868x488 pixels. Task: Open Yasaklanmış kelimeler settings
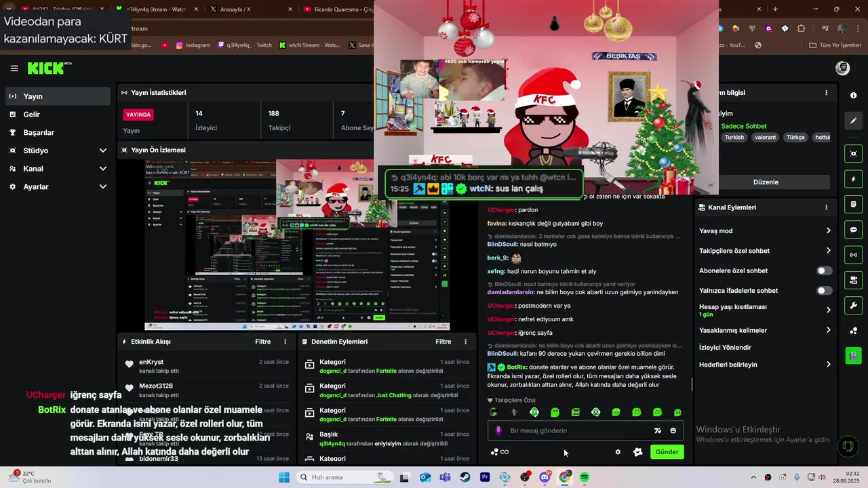point(765,330)
